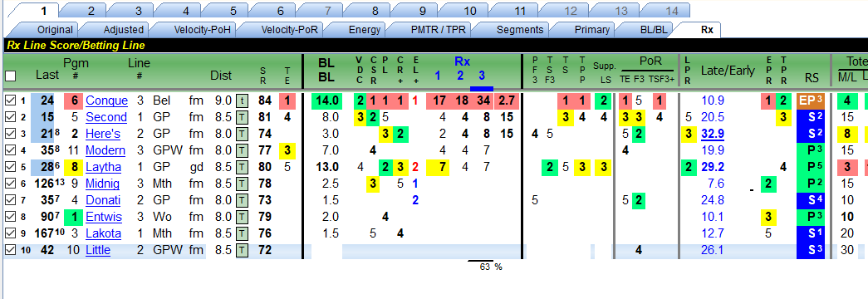Click the S4 running style badge for Donati
The width and height of the screenshot is (868, 299).
pos(811,200)
